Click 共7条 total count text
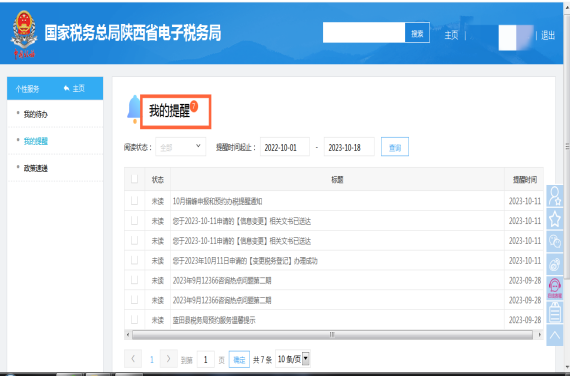The height and width of the screenshot is (377, 570). click(262, 360)
